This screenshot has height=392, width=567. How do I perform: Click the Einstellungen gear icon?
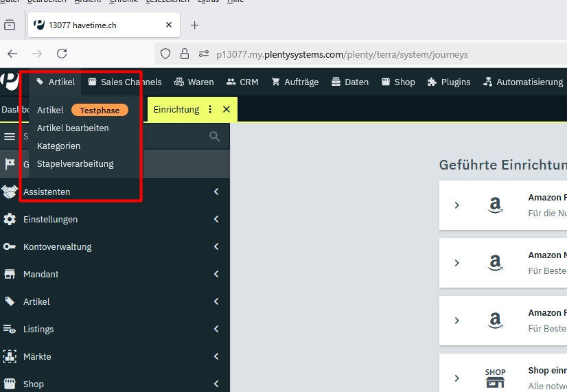coord(10,219)
